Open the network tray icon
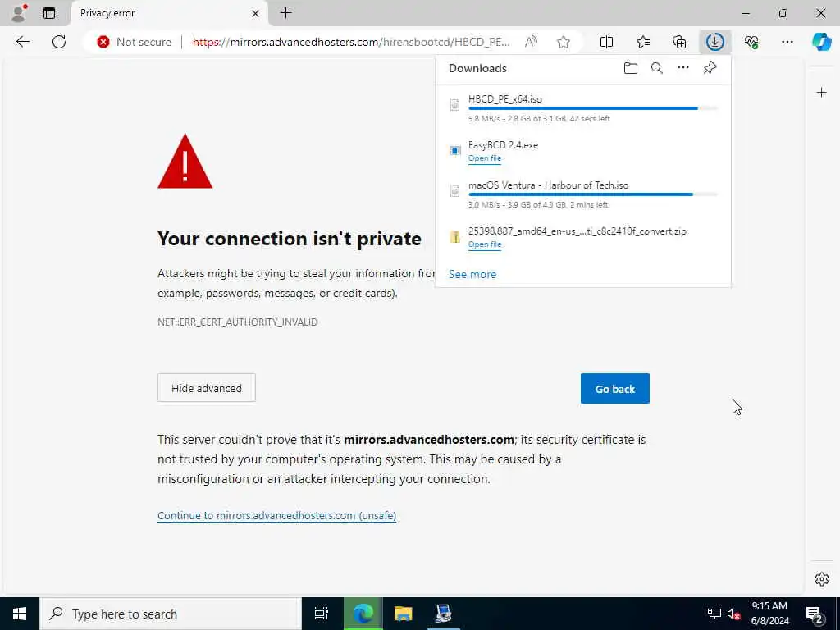 pos(714,614)
